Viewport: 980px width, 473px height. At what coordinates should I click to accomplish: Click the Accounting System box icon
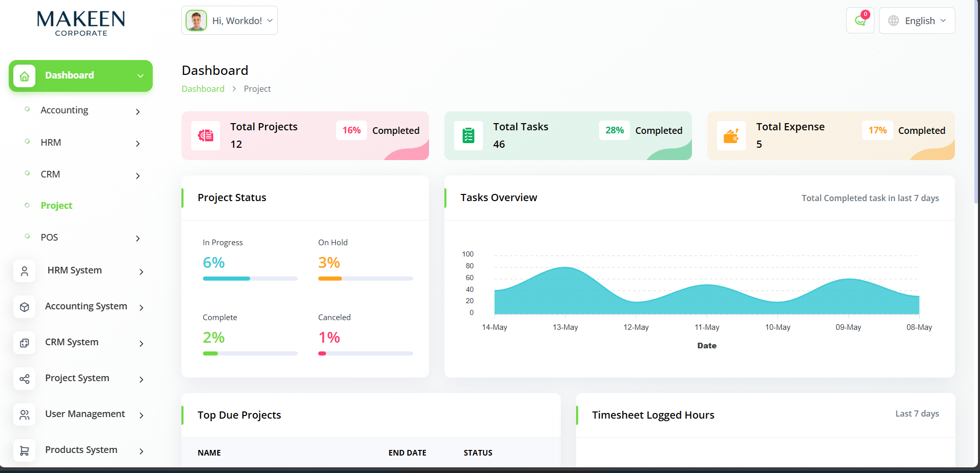(24, 307)
